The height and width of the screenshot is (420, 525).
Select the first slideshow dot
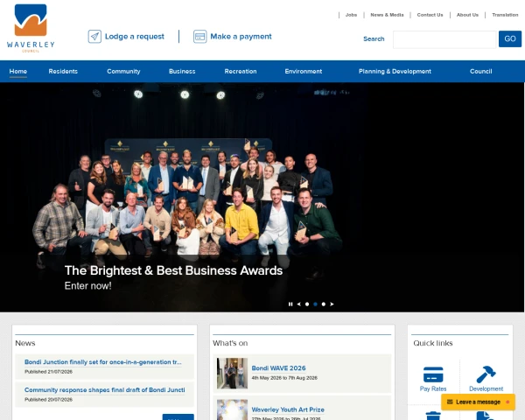point(307,304)
